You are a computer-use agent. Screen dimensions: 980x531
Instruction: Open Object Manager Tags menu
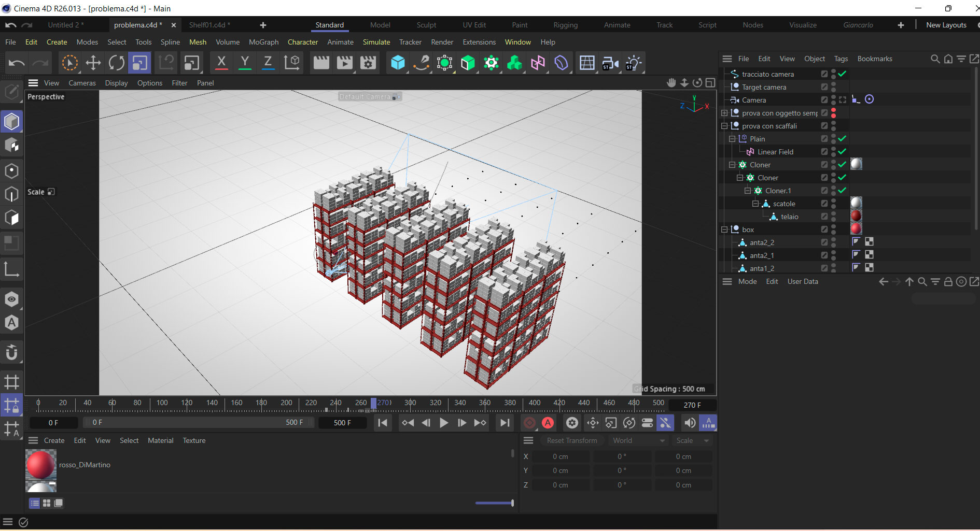[841, 59]
